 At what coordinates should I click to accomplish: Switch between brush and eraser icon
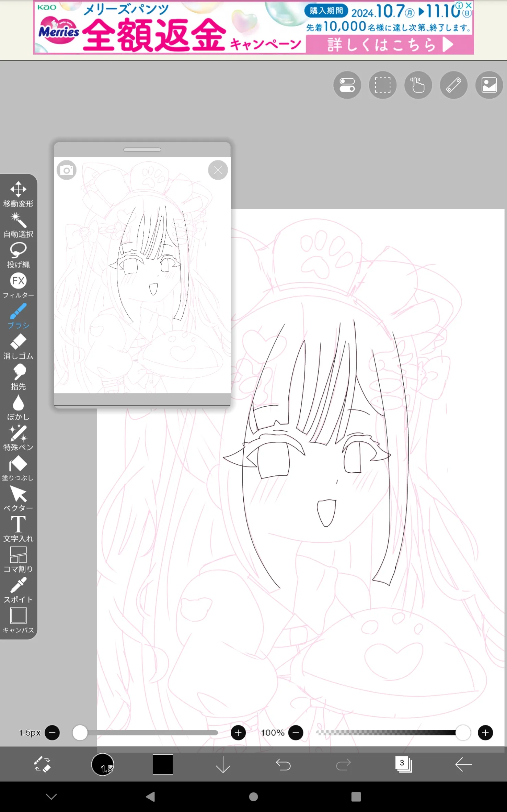tap(43, 764)
